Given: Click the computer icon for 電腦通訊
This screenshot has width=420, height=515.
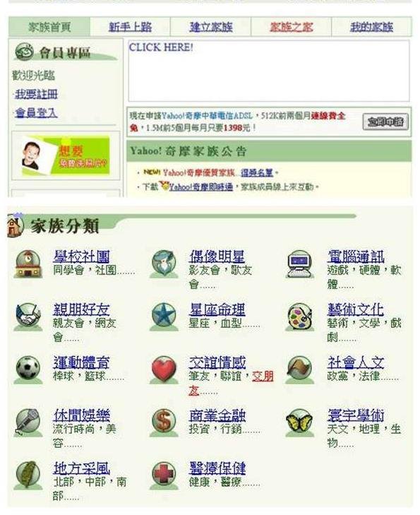Looking at the screenshot, I should tap(299, 264).
